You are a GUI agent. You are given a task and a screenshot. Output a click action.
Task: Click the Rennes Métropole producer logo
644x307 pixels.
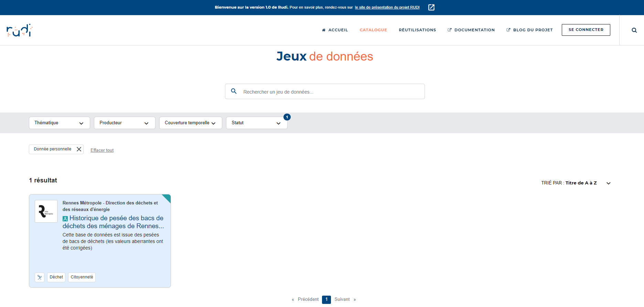pyautogui.click(x=46, y=211)
